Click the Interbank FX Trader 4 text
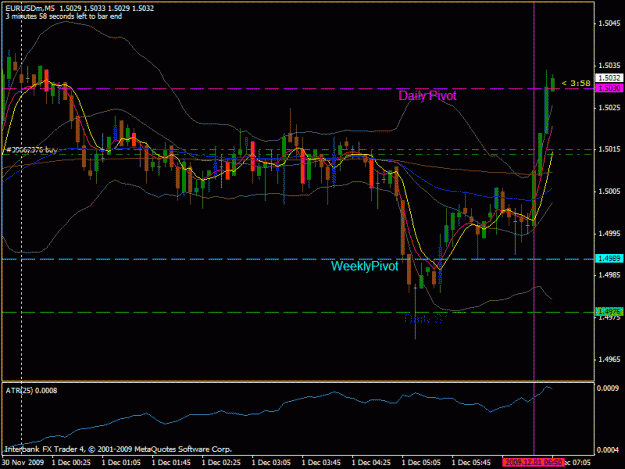 [118, 449]
